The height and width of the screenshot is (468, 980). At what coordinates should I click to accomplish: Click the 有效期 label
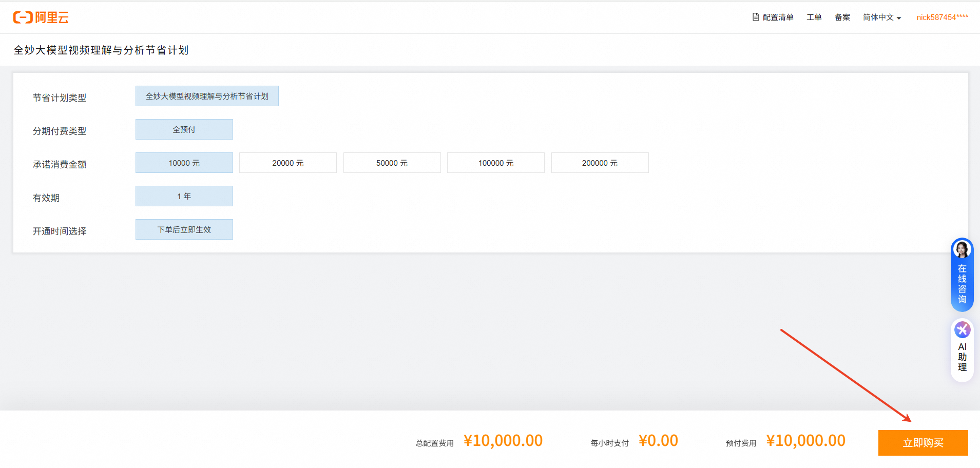coord(46,198)
